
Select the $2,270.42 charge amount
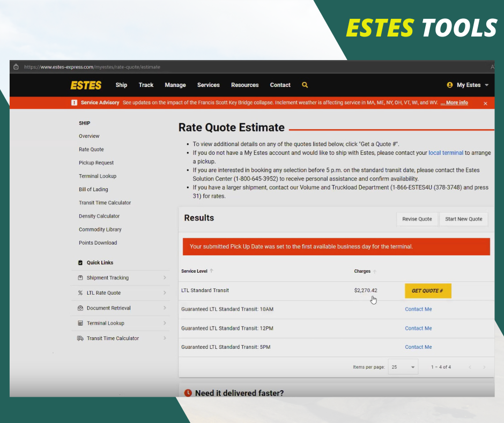[366, 290]
